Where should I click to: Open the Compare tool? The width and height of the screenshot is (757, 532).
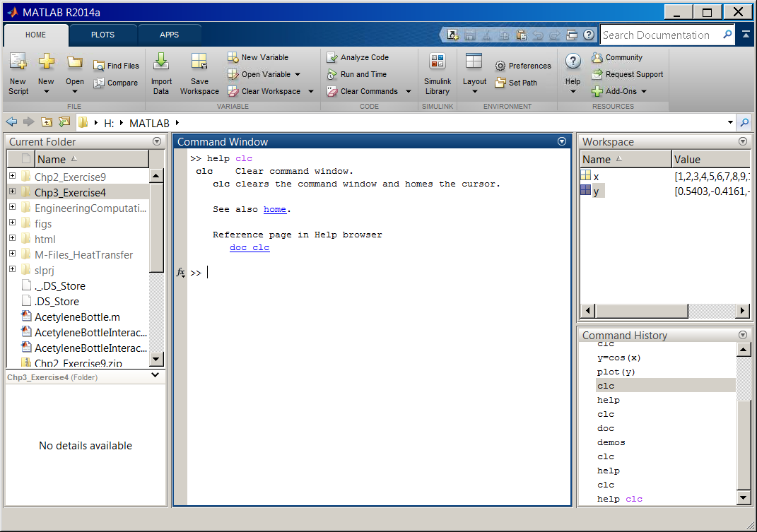(x=116, y=83)
